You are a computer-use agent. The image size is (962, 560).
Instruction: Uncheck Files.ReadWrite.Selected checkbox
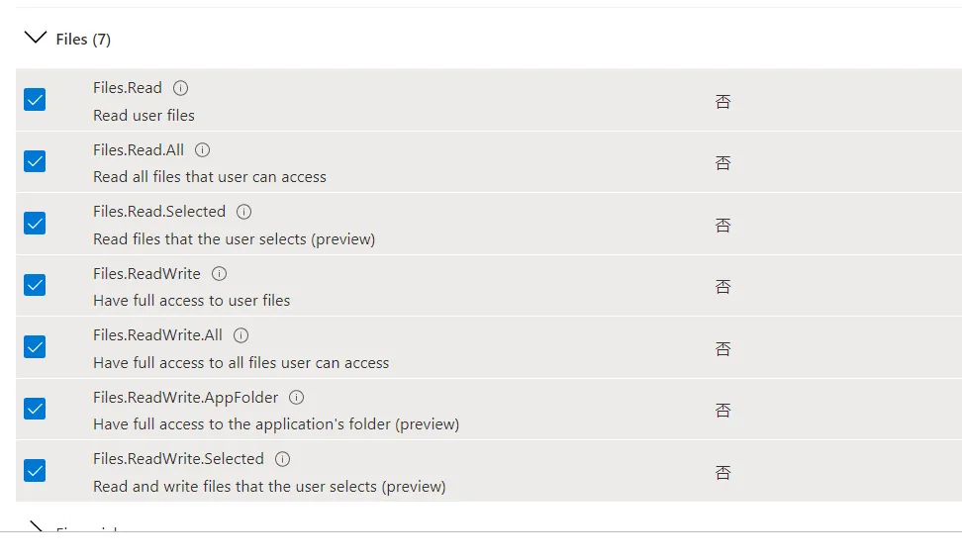tap(35, 470)
